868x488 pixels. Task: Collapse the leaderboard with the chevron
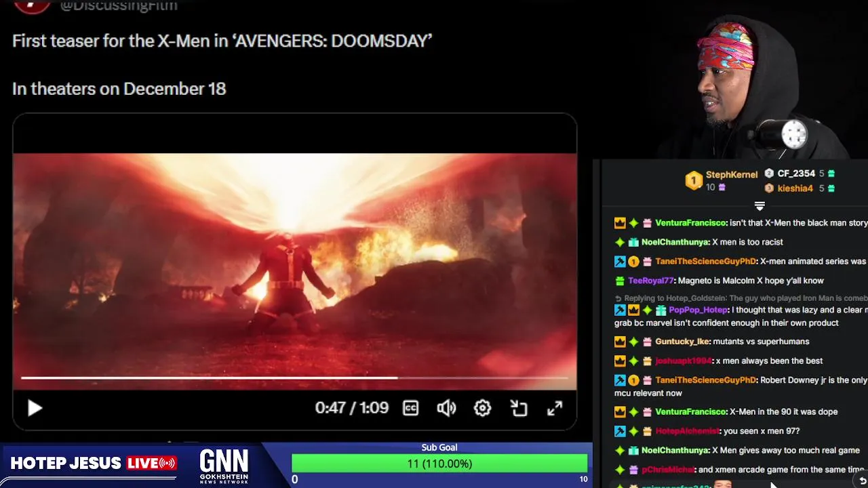pyautogui.click(x=759, y=205)
